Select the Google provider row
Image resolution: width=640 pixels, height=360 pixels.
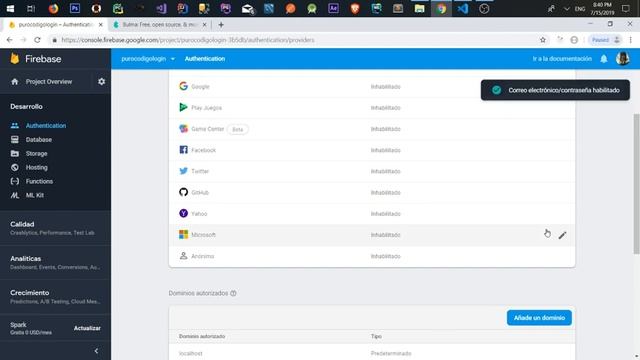click(x=372, y=87)
